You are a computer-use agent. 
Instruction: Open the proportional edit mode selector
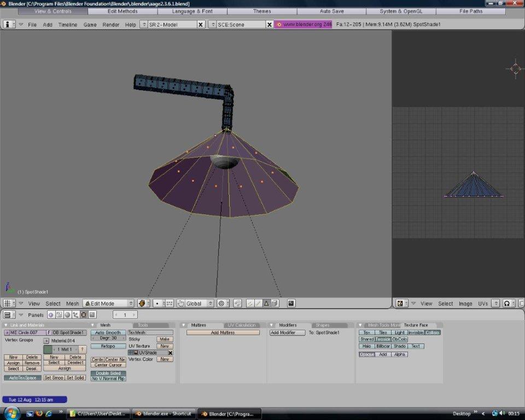[x=223, y=304]
